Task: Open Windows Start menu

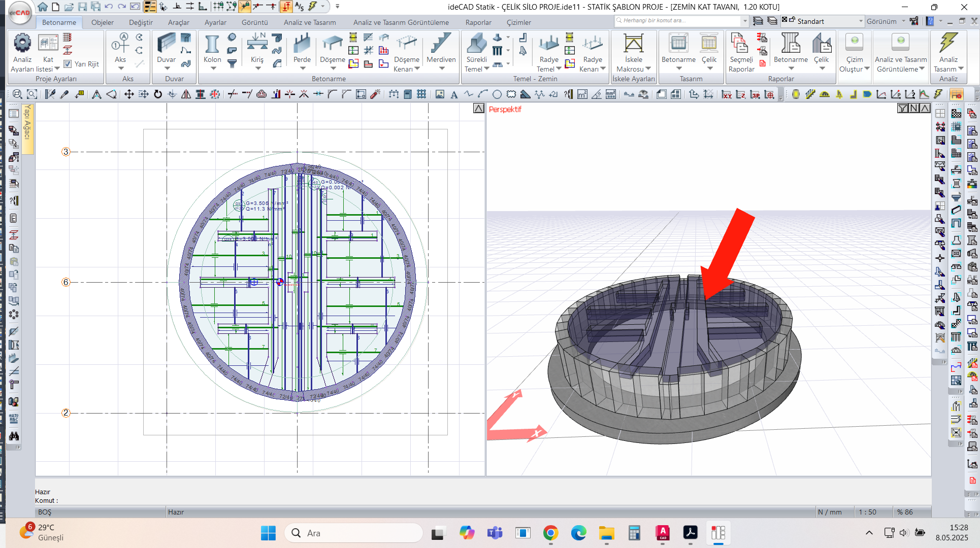Action: [268, 533]
